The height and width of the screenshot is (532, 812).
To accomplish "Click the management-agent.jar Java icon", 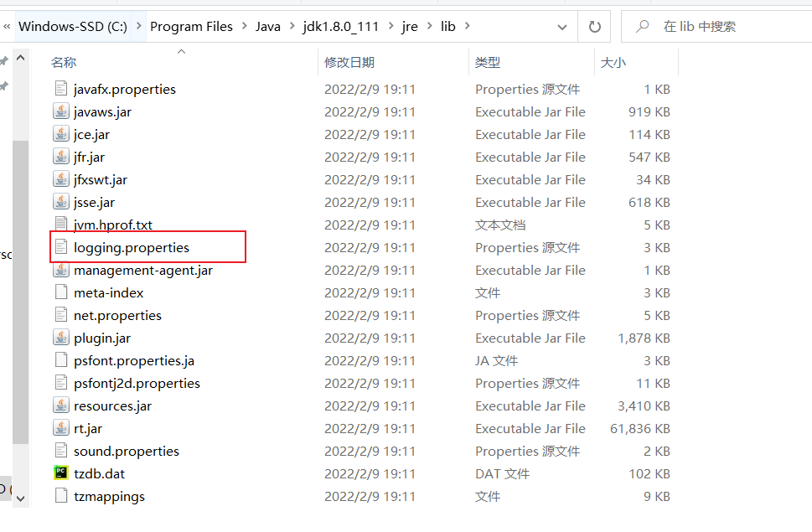I will pyautogui.click(x=61, y=270).
